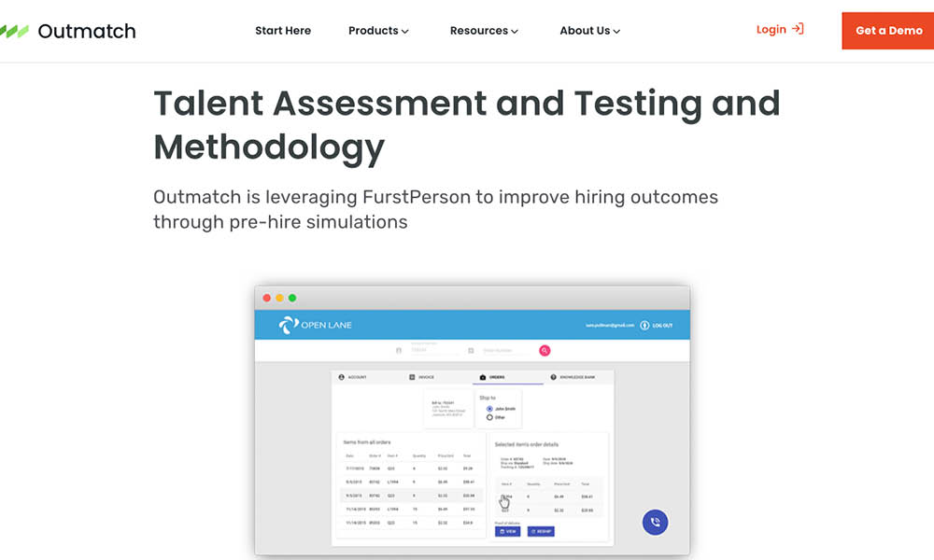934x560 pixels.
Task: Click the Outmatch logo
Action: point(67,31)
